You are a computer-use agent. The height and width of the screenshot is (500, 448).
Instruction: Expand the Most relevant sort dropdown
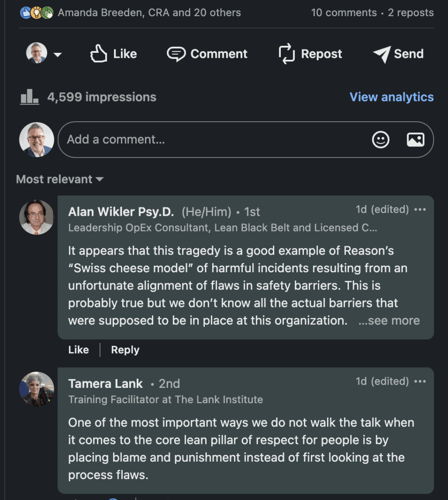coord(99,179)
